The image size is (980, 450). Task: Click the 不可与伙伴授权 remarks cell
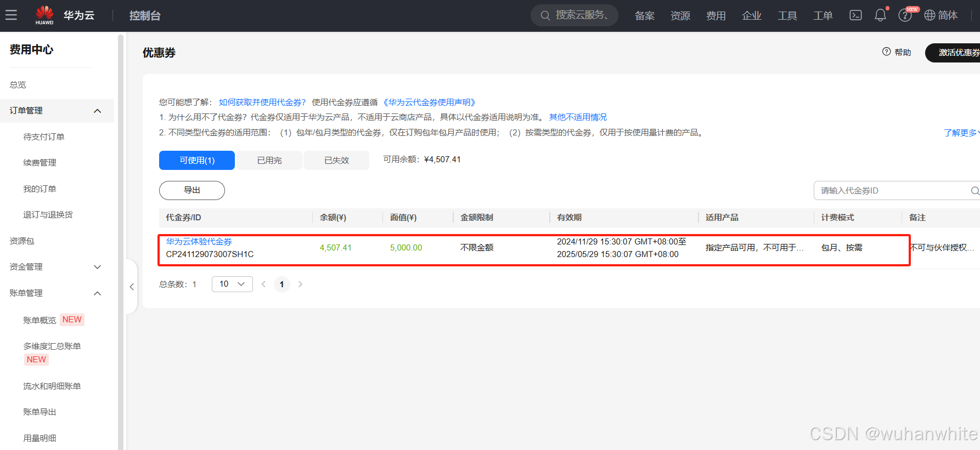coord(942,248)
